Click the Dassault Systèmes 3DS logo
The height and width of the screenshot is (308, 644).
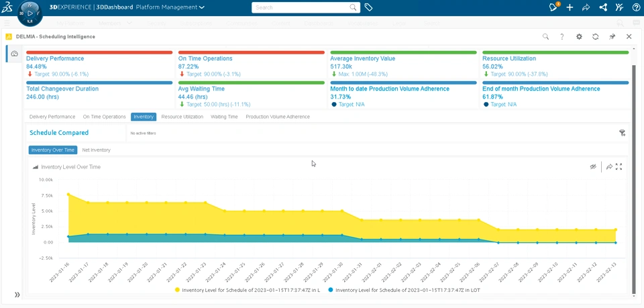coord(8,7)
